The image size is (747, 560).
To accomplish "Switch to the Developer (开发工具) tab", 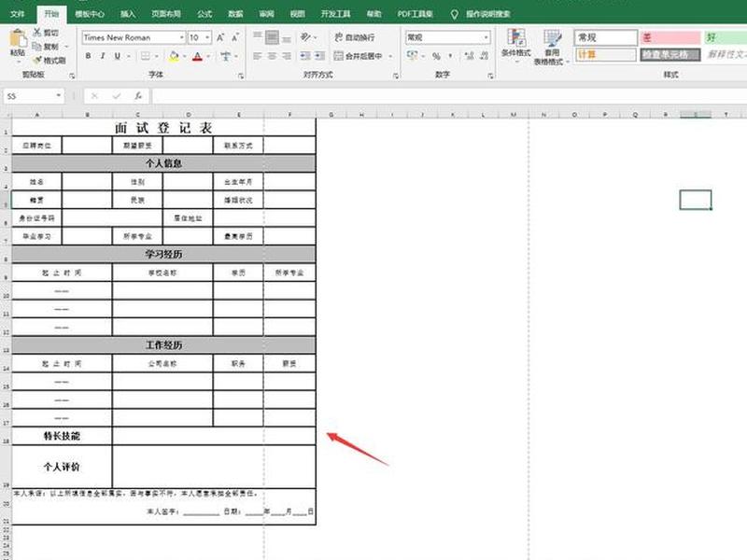I will pos(335,14).
